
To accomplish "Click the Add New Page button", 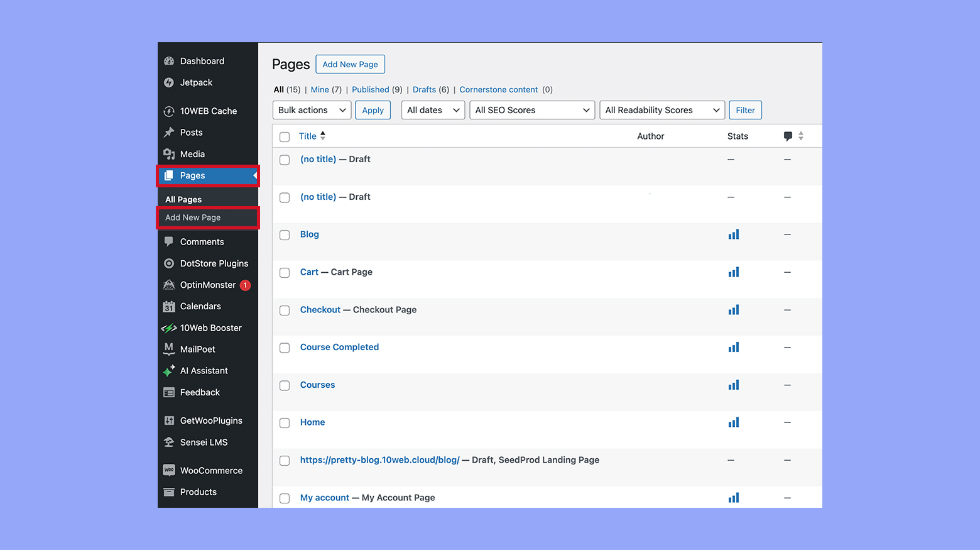I will 350,63.
